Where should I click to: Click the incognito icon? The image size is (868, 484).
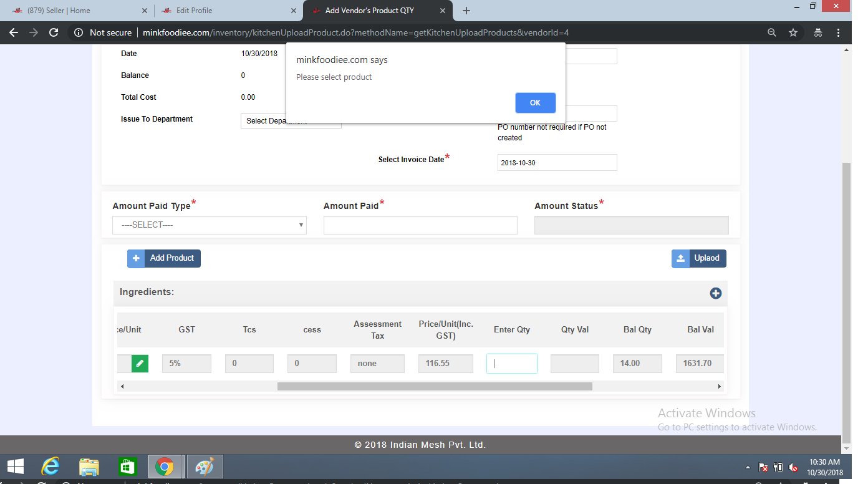click(x=818, y=32)
